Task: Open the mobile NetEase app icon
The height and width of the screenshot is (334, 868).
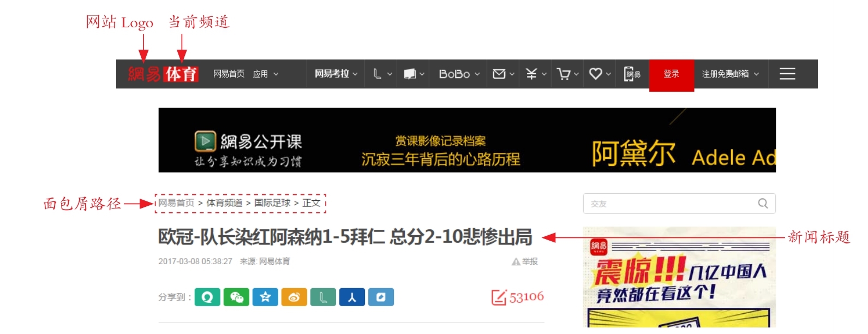Action: coord(632,74)
